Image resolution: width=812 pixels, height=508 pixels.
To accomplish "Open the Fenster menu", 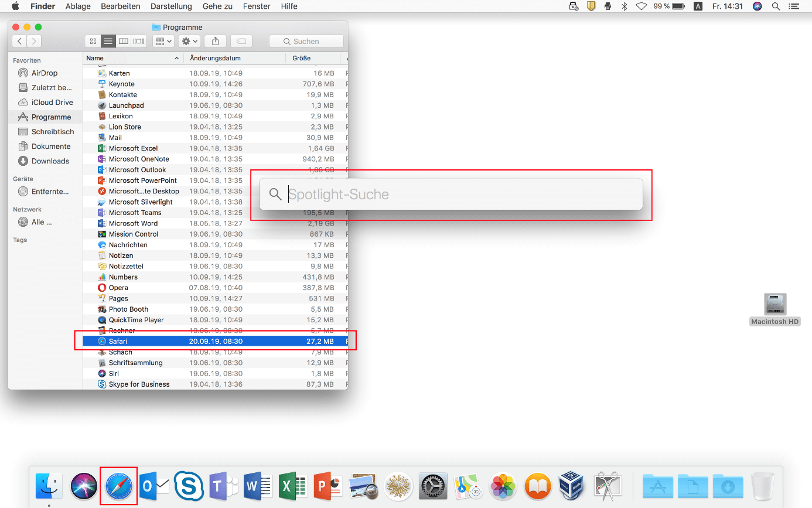I will point(257,6).
